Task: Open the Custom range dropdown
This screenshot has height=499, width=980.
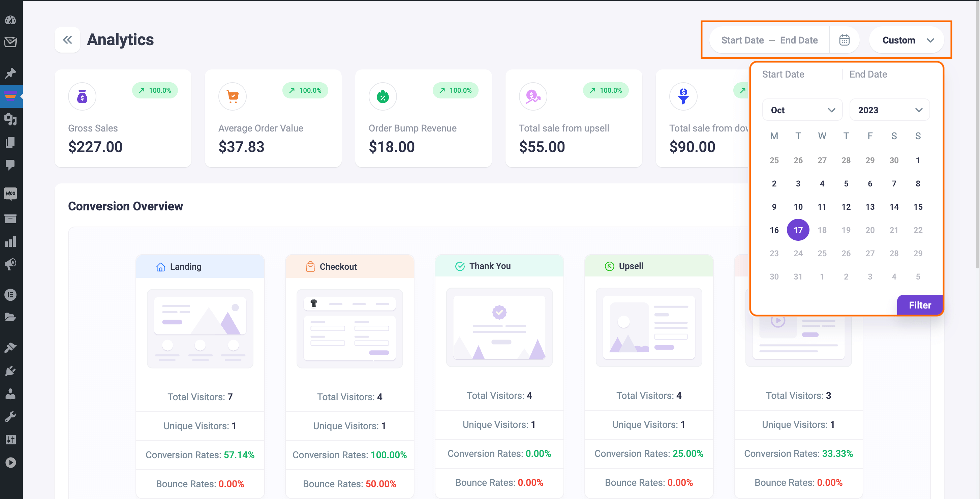Action: (x=907, y=40)
